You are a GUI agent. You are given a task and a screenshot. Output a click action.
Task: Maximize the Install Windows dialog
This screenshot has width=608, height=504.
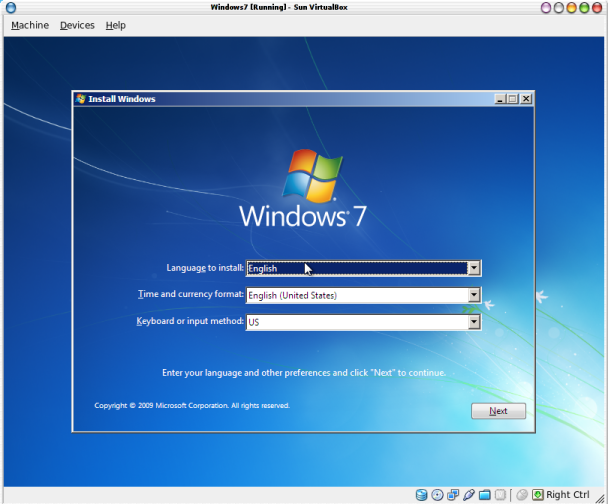(513, 99)
